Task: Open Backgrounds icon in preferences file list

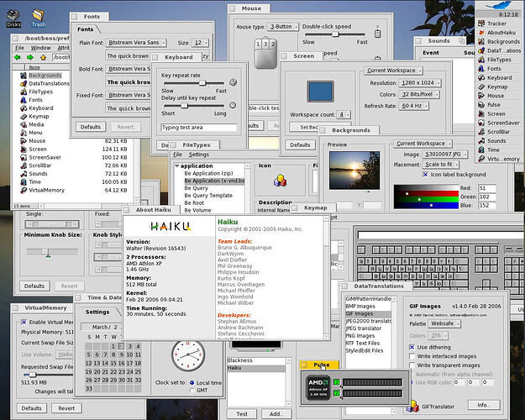Action: (x=24, y=76)
